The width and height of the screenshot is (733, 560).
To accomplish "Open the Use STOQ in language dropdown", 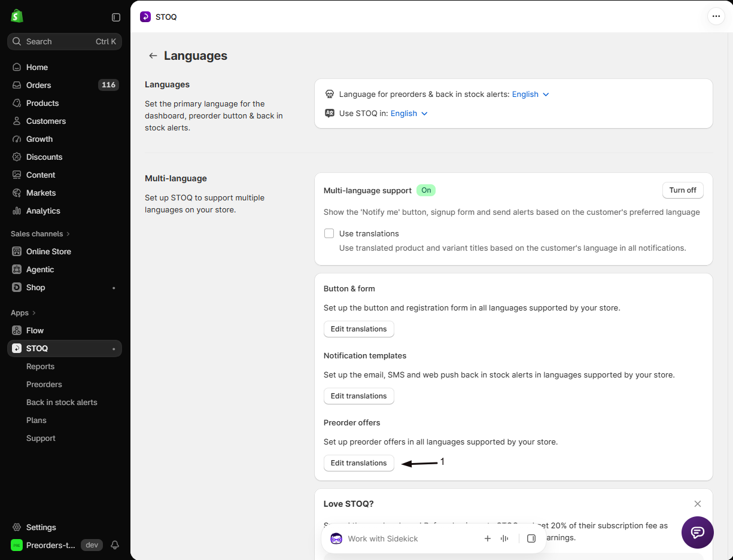I will 409,113.
